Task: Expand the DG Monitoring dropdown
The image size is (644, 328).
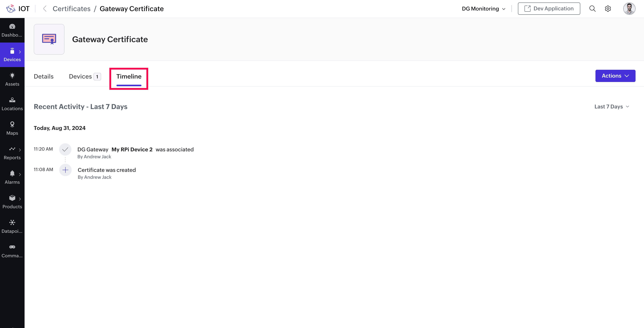Action: pos(484,9)
